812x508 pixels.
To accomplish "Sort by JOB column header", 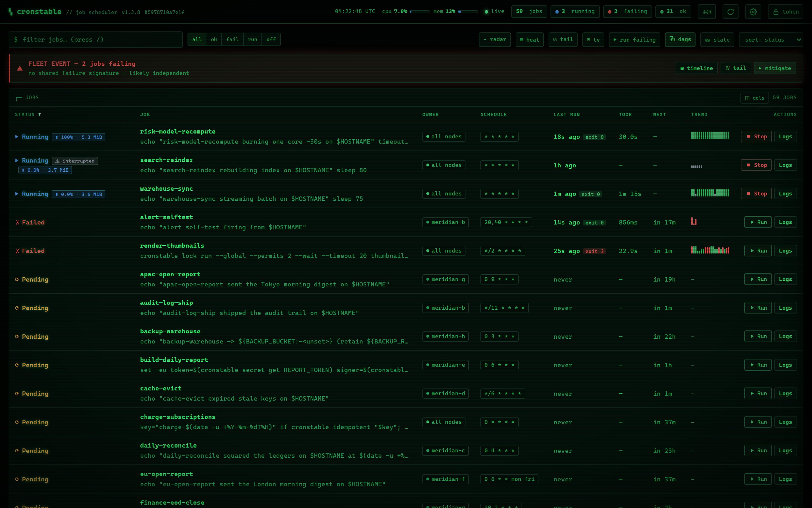I will [x=145, y=115].
